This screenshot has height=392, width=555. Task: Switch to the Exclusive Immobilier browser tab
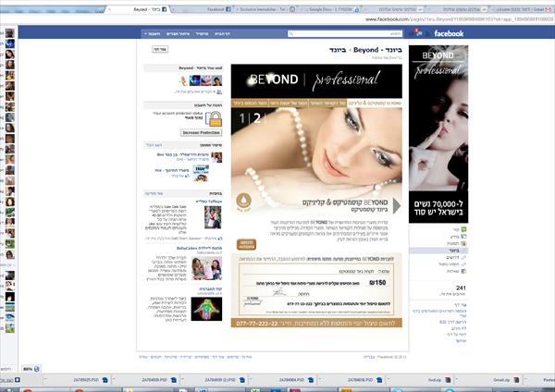pos(265,9)
